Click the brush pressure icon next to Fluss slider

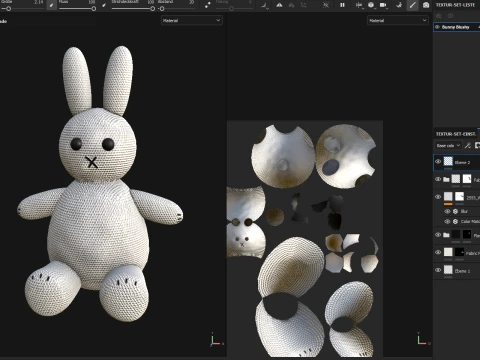click(104, 5)
